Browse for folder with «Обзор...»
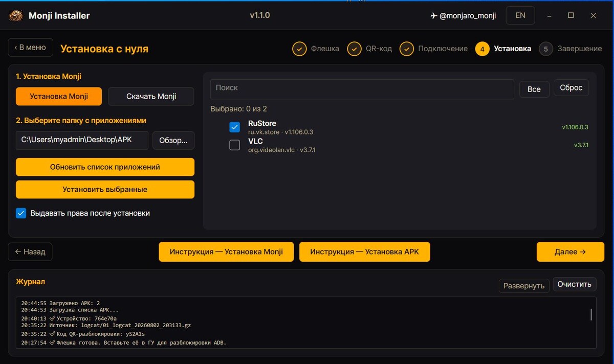The image size is (614, 364). click(x=173, y=141)
